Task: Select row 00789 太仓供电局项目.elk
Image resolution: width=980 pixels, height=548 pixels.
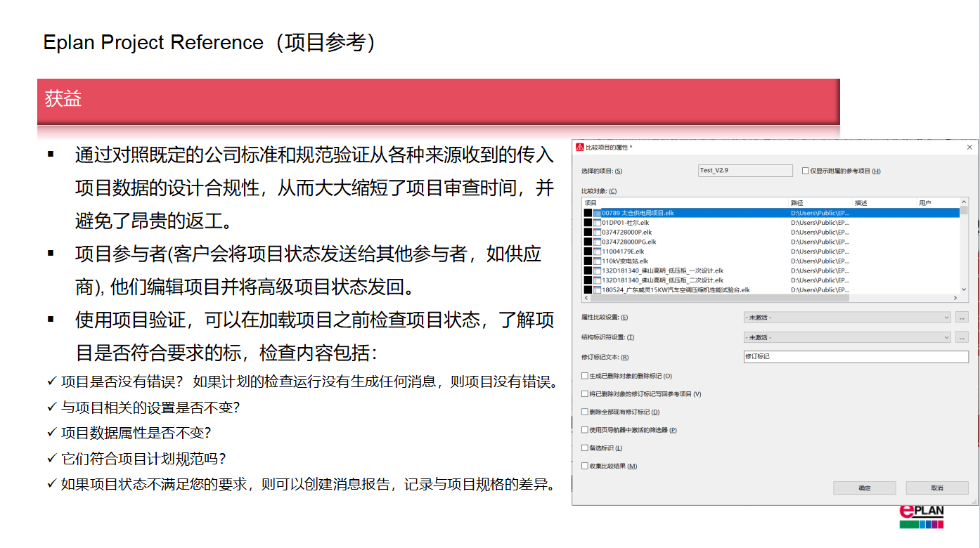Action: point(771,213)
